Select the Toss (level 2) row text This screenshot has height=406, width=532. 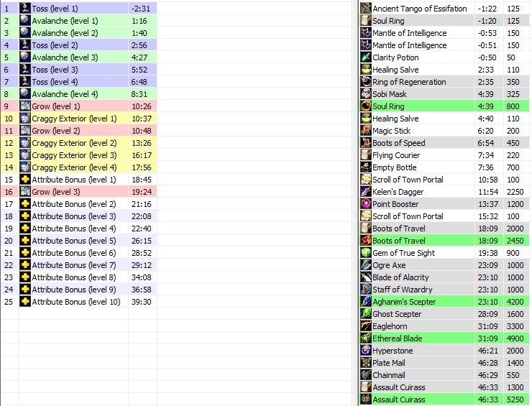point(55,45)
